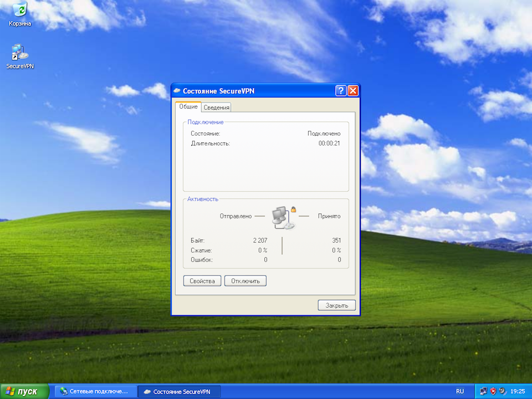
Task: Click the sent bytes value 2 207
Action: click(260, 241)
